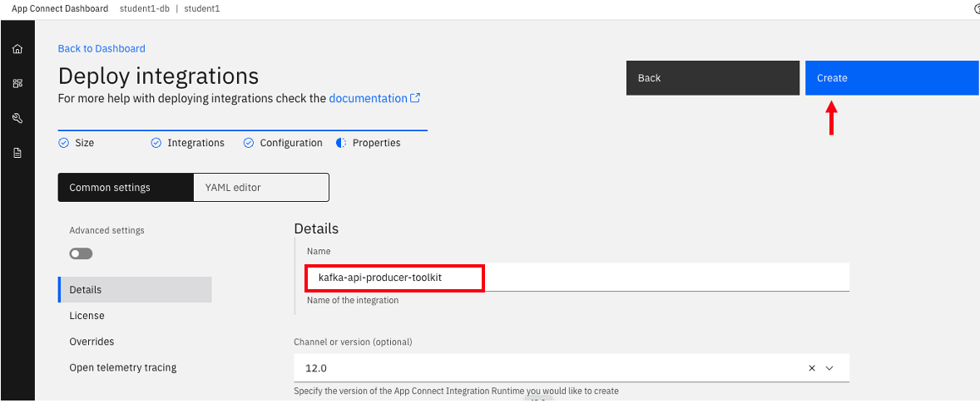
Task: Click the Properties step progress icon
Action: pos(341,143)
